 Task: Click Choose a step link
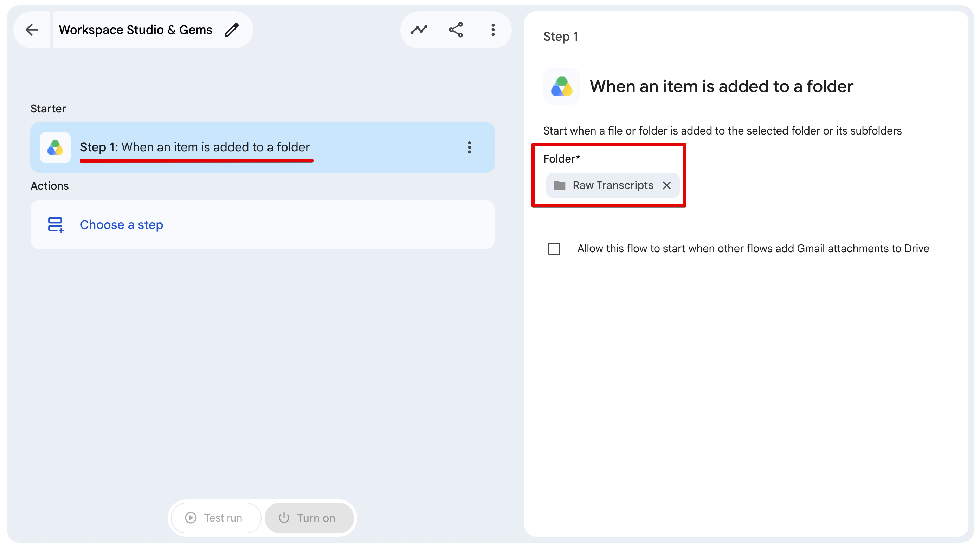(121, 225)
